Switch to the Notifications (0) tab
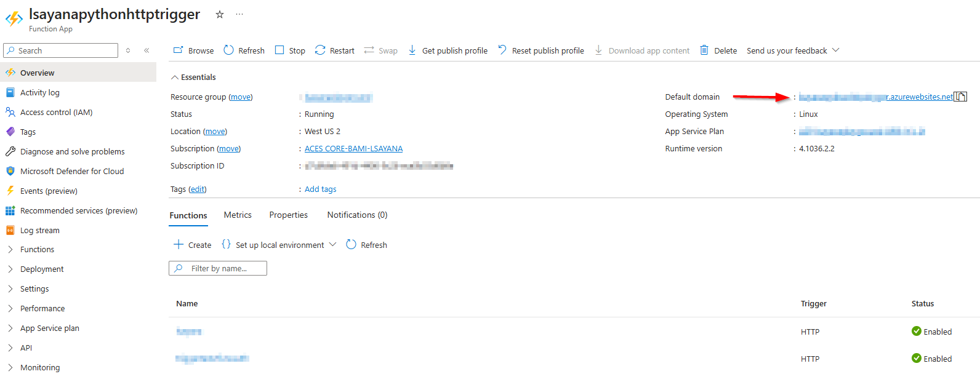 tap(357, 215)
